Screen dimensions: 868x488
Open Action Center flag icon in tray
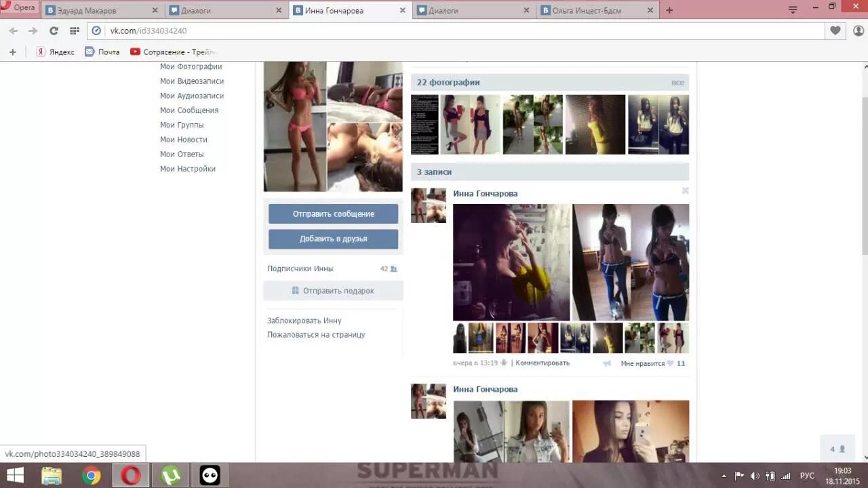(x=739, y=476)
